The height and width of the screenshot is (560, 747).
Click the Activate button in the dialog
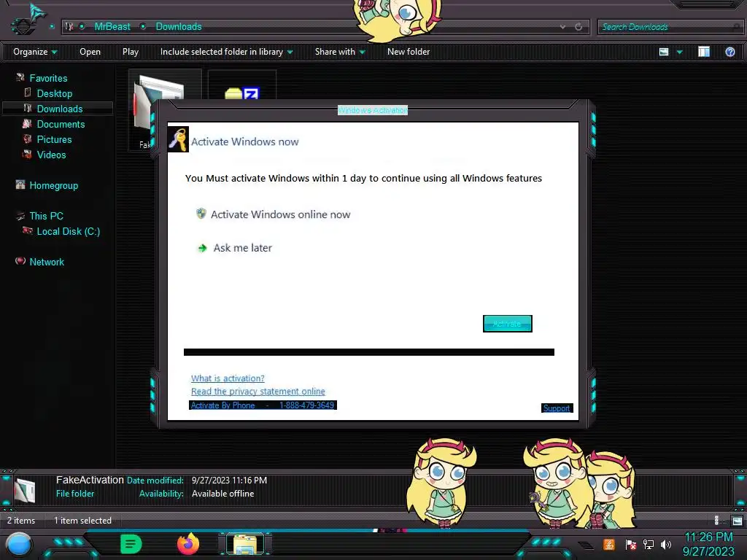(508, 324)
